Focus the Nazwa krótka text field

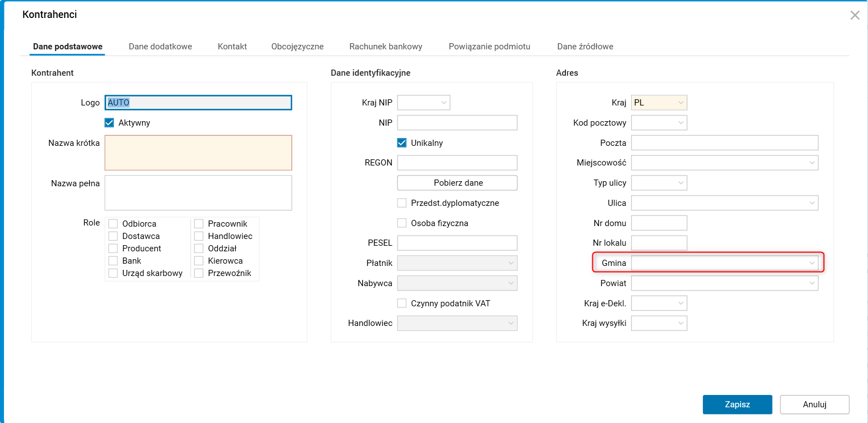coord(198,153)
